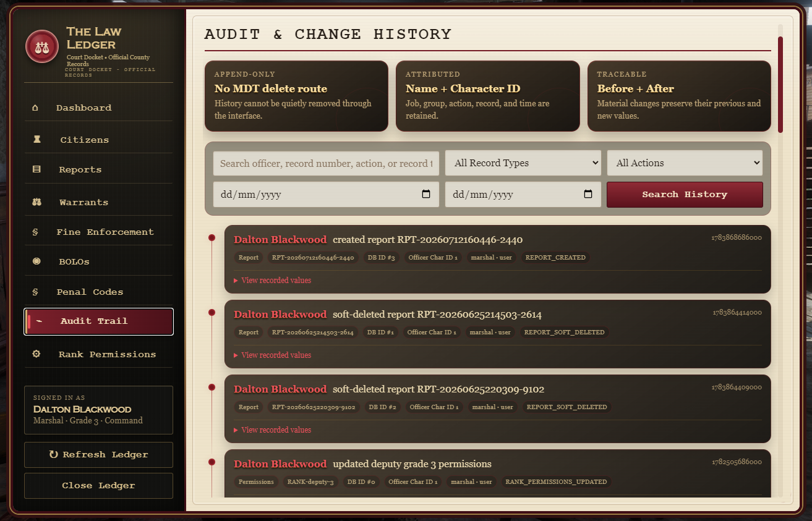Click the RANK_PERMISSIONS_UPDATED tag
The image size is (812, 521).
click(556, 481)
